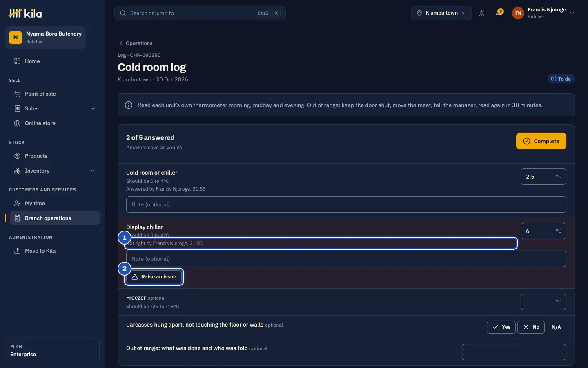Expand the Inventory submenu chevron

[x=93, y=171]
